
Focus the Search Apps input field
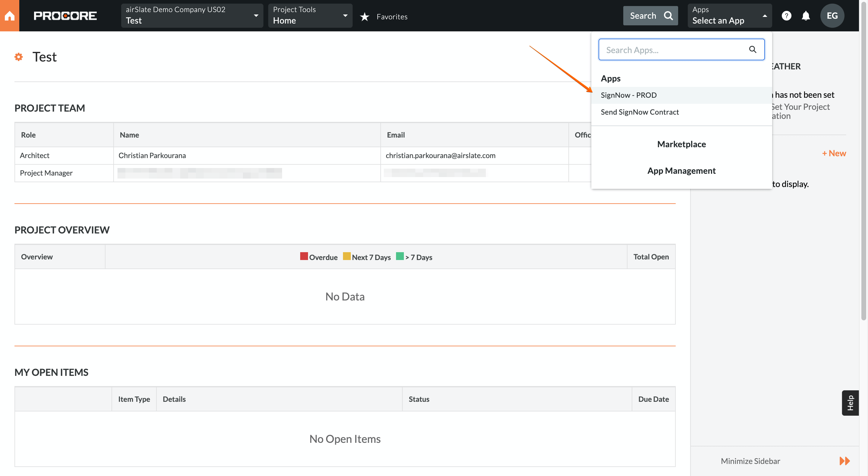(x=681, y=49)
